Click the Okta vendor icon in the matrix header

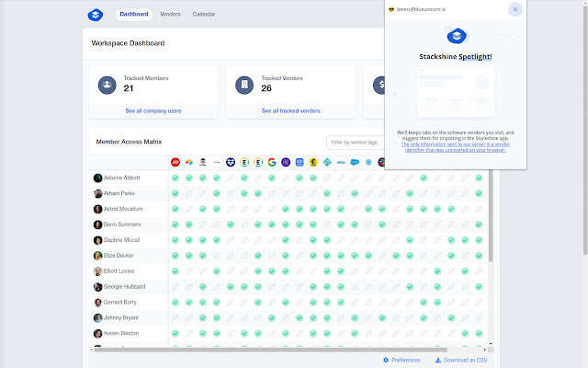tap(341, 162)
